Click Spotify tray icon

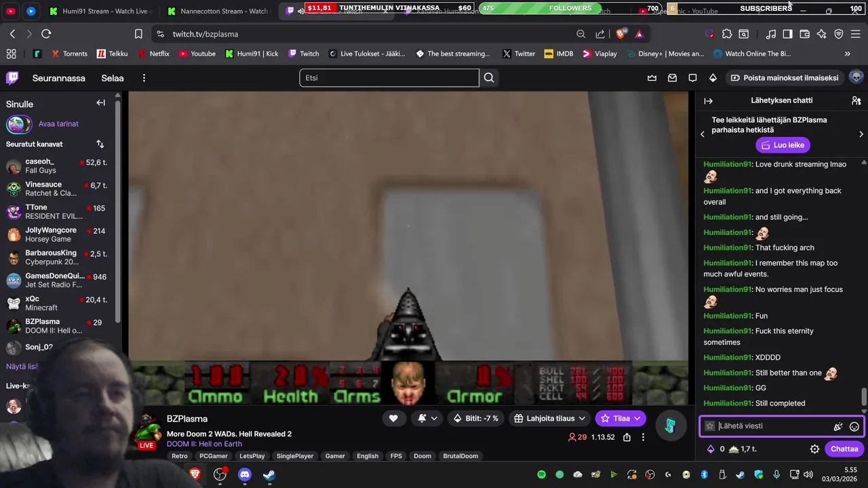(541, 474)
